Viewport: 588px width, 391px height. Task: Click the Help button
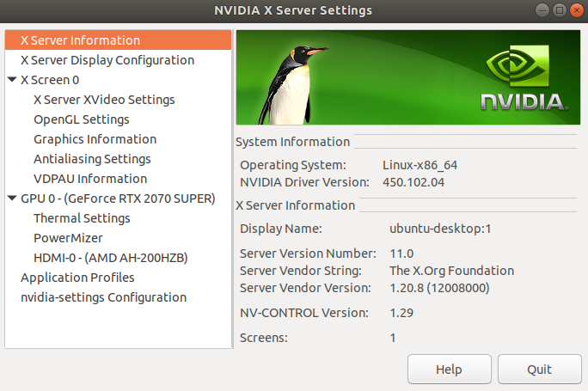[x=450, y=370]
